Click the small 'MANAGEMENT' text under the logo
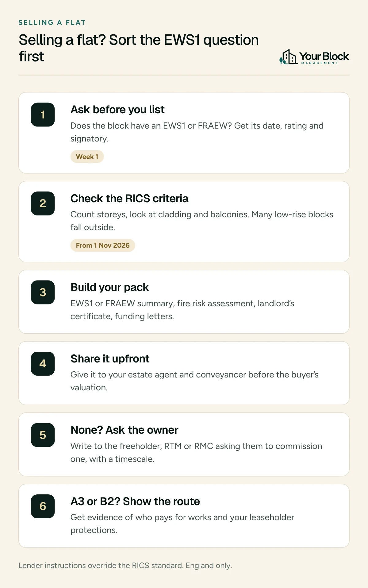The width and height of the screenshot is (368, 588). pyautogui.click(x=319, y=63)
